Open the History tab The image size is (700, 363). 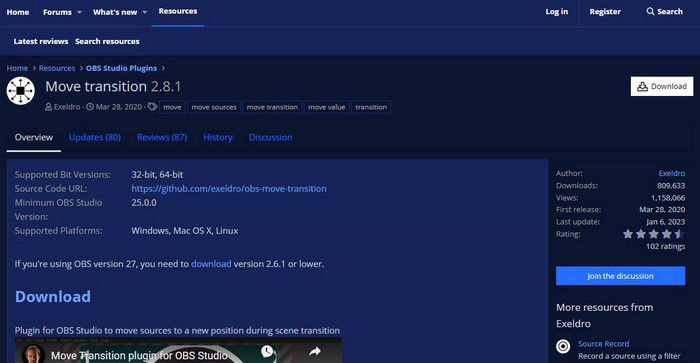218,138
